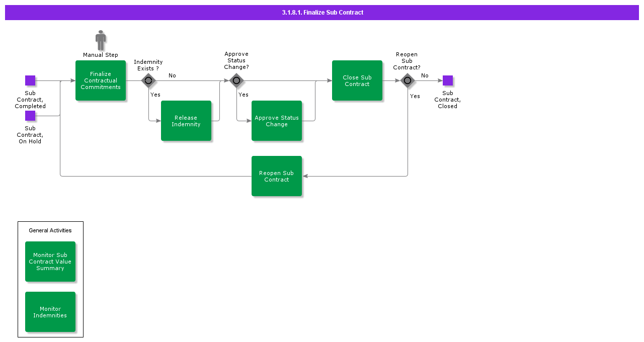This screenshot has width=644, height=342.
Task: Click the Manual Step person icon
Action: [101, 40]
